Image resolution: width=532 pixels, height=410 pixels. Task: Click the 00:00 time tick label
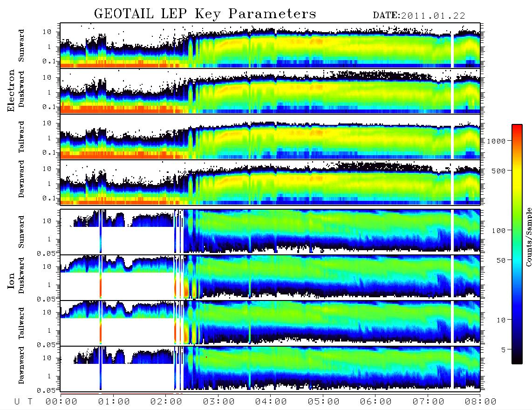click(x=61, y=402)
